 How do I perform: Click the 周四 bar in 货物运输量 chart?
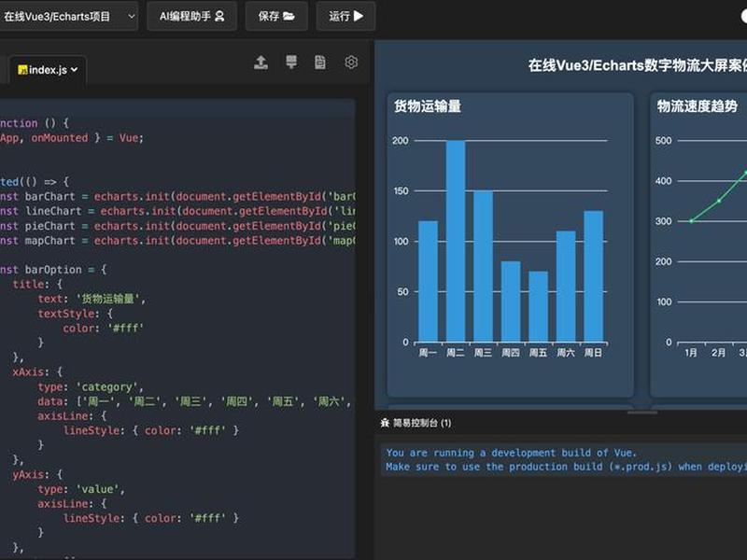click(511, 301)
